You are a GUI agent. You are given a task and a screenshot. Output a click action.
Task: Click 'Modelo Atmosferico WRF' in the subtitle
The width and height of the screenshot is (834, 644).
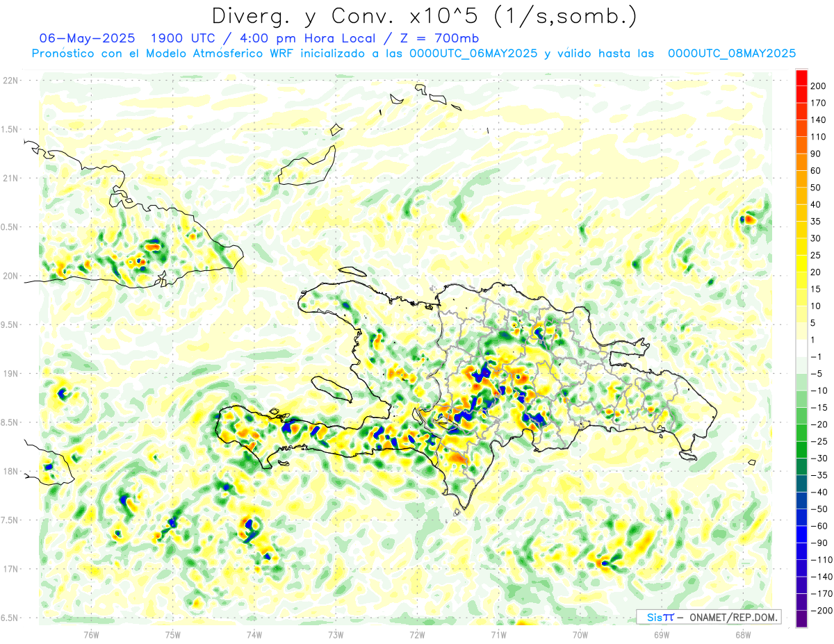point(220,53)
